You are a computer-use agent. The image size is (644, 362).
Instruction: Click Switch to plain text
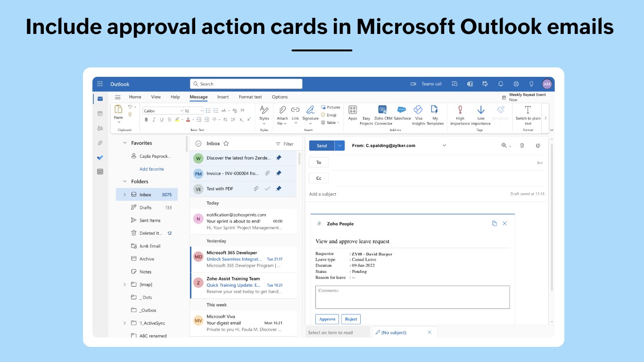(x=528, y=115)
